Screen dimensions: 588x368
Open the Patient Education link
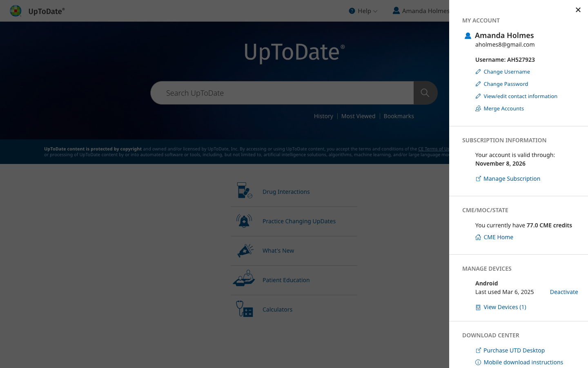(286, 280)
